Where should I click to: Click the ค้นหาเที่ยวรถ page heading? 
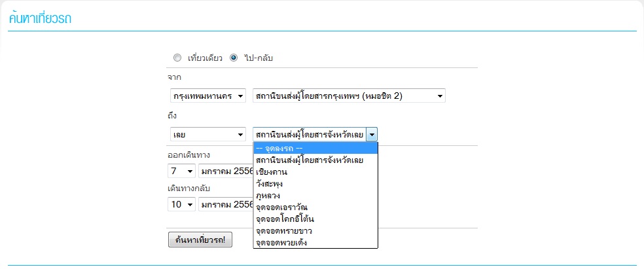point(40,19)
